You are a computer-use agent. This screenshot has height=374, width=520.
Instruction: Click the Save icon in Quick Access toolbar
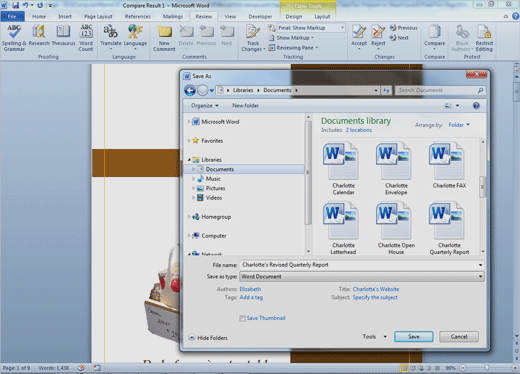[x=15, y=5]
